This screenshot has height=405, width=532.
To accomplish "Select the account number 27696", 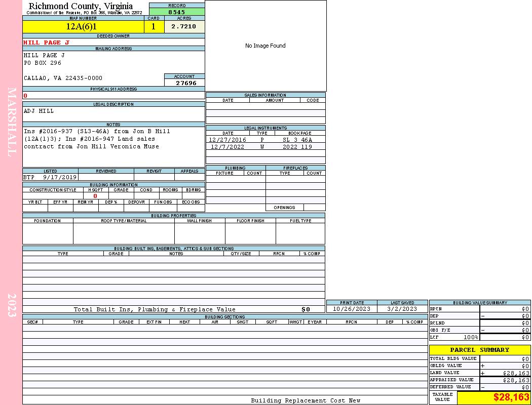I will tap(185, 83).
